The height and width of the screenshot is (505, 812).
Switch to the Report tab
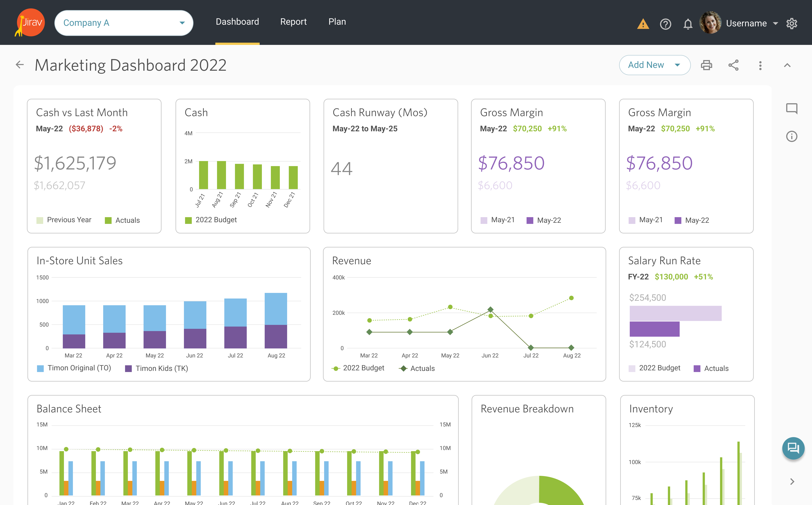click(293, 22)
